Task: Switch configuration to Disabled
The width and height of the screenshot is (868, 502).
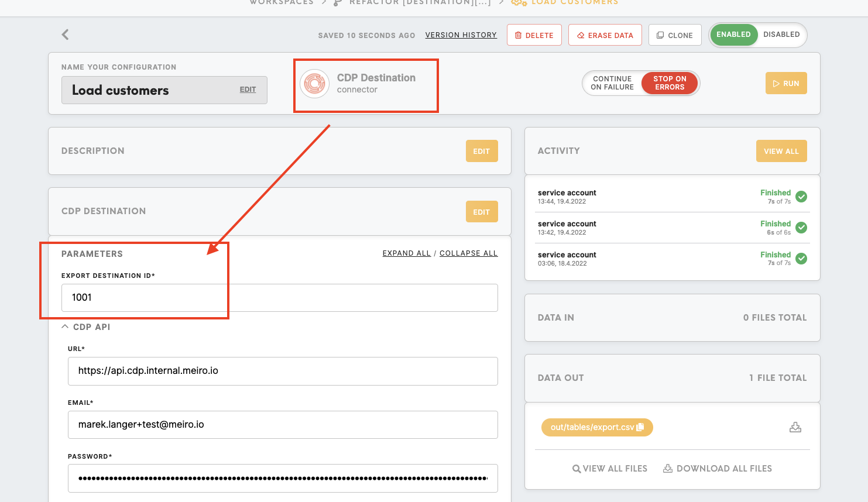Action: pos(781,35)
